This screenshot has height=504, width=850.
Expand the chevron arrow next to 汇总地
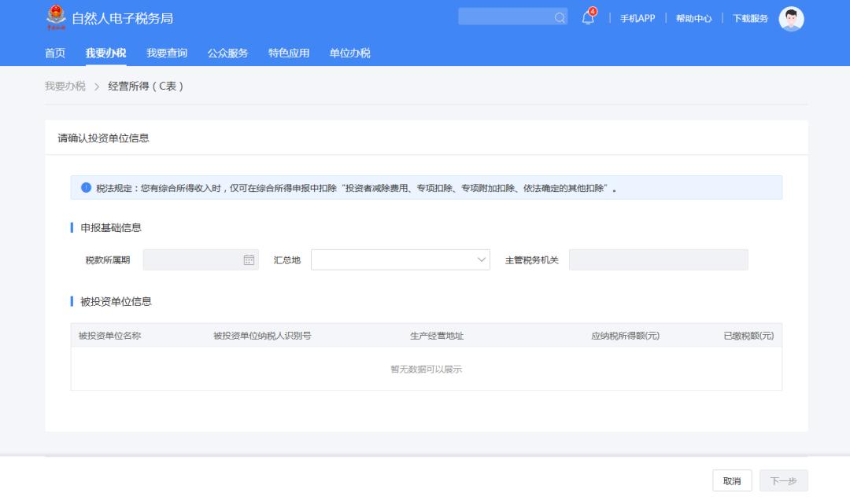481,259
